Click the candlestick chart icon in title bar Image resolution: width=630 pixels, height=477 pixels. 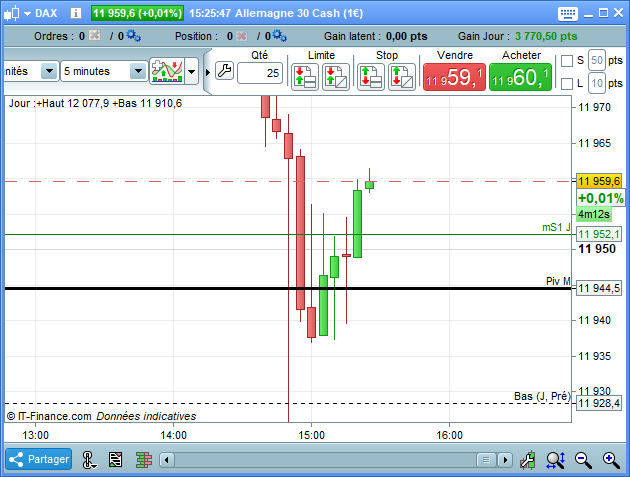[x=11, y=13]
